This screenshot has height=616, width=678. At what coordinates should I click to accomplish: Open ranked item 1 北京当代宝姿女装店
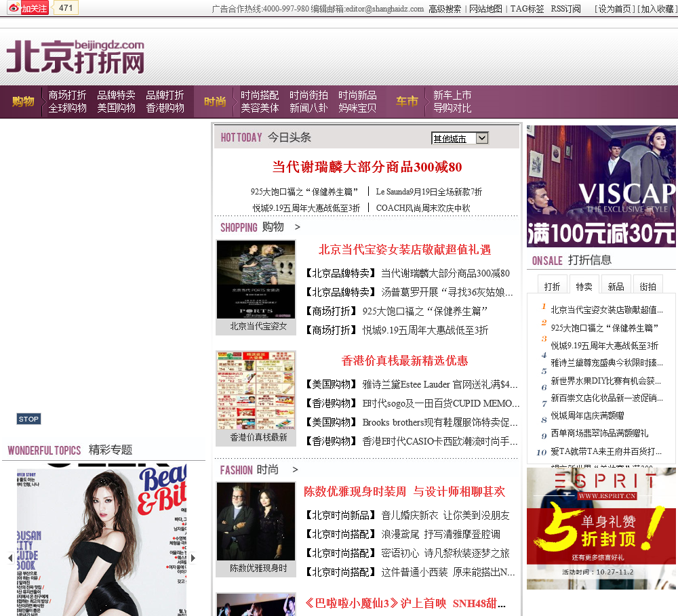(607, 310)
